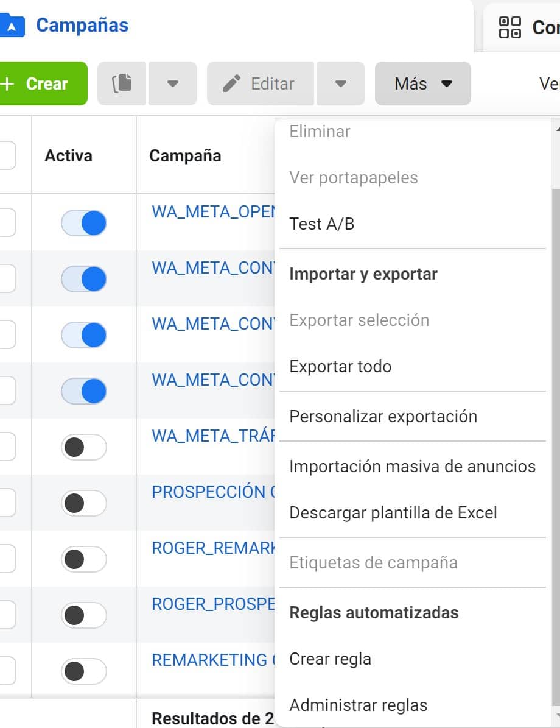Click the grid icon on the adjacent tab
Viewport: 560px width, 728px height.
tap(509, 27)
